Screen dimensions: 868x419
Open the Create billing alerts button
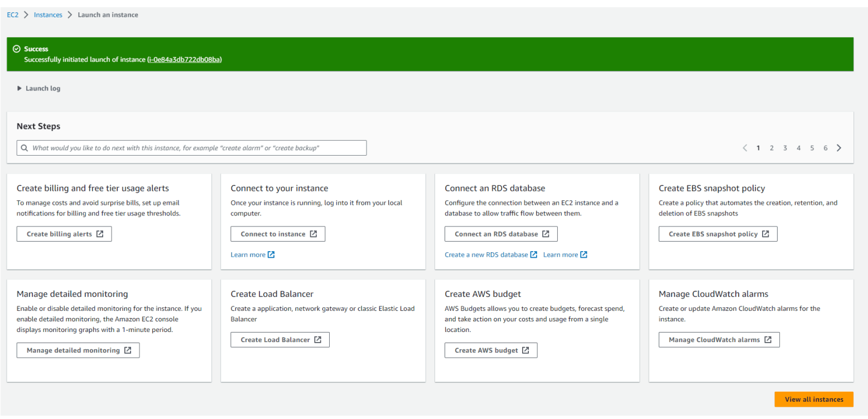pos(64,234)
